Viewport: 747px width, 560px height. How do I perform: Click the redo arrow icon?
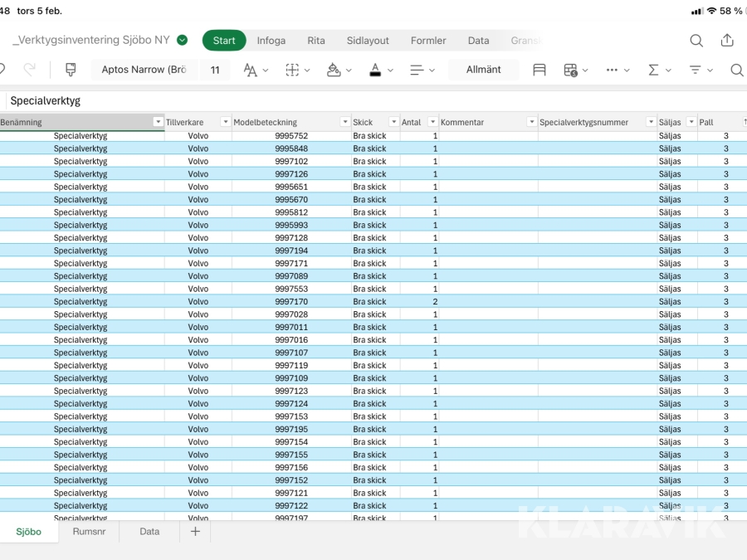pyautogui.click(x=30, y=70)
